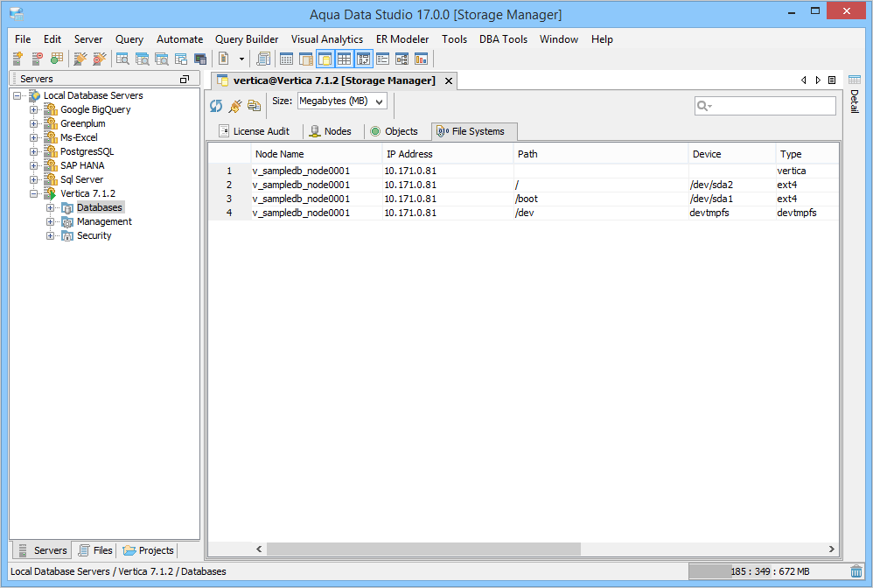
Task: Click the disconnect plug icon with red minus
Action: pyautogui.click(x=99, y=59)
